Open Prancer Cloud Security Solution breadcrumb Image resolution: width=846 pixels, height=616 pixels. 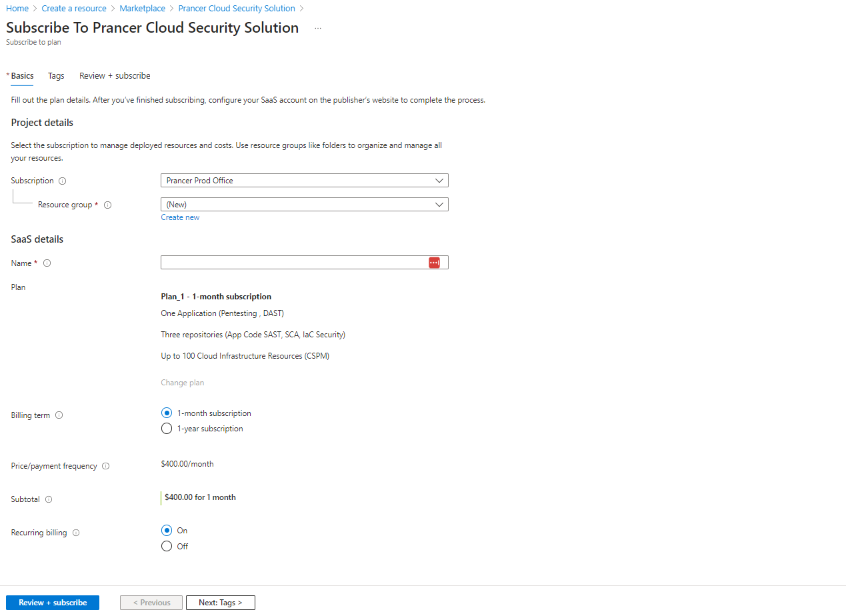(237, 9)
